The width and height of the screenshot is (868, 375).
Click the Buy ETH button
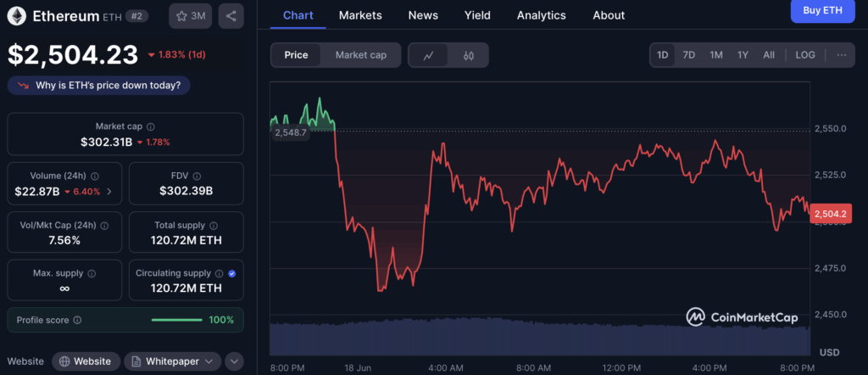pyautogui.click(x=822, y=9)
